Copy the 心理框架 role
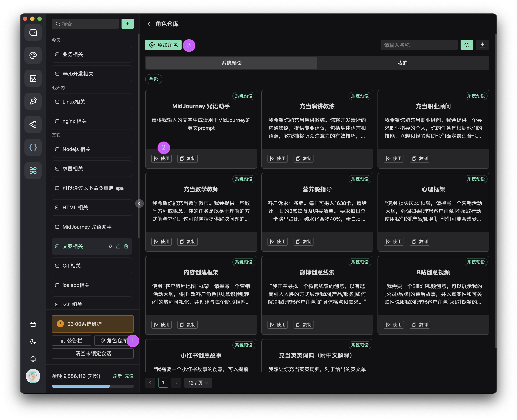The image size is (517, 420). 420,241
